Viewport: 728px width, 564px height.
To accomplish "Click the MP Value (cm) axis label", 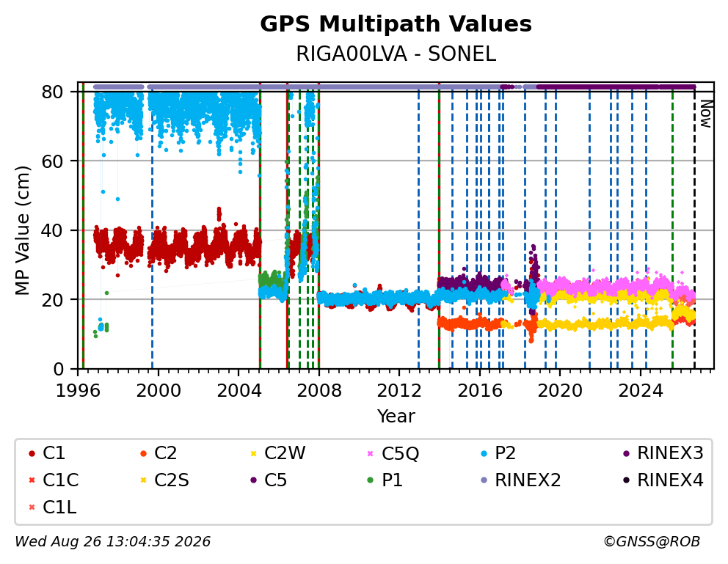I will coord(22,230).
